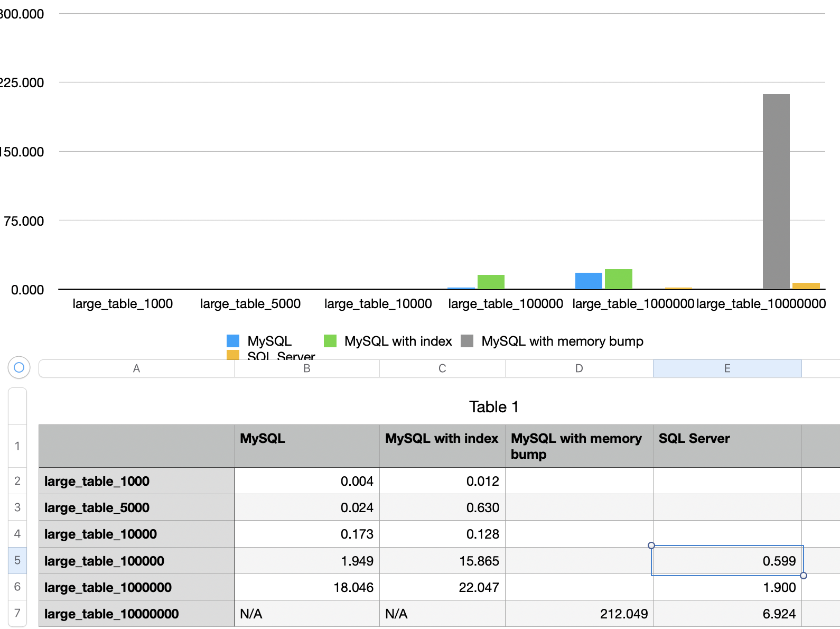Select the 'large_table_10000000' row label cell
Viewport: 840px width, 629px height.
click(137, 613)
